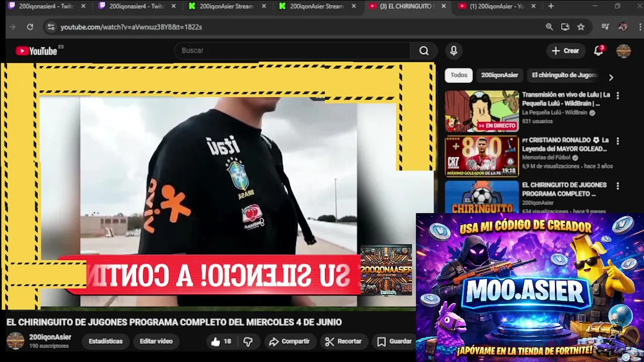
Task: Open the media control icon in Chrome toolbar
Action: coord(605,27)
